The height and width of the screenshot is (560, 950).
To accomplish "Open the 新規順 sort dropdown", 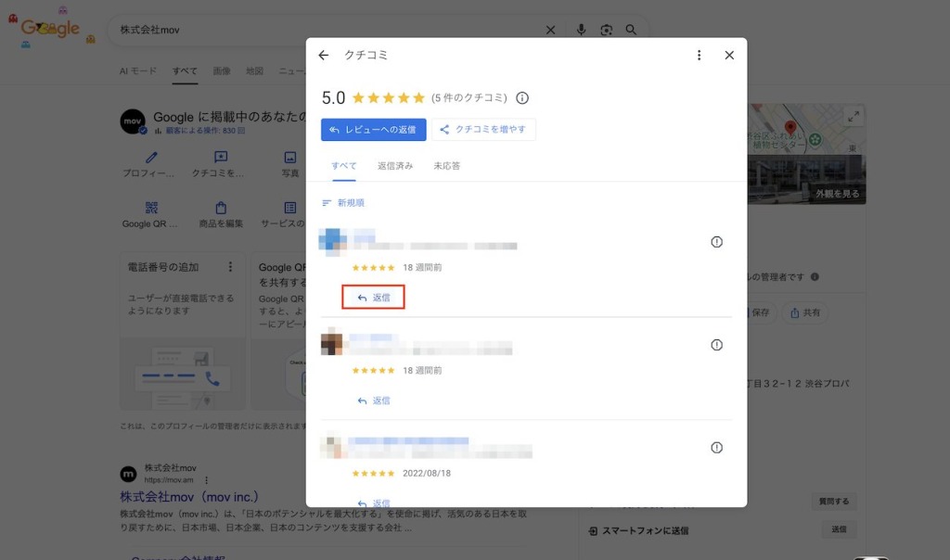I will (x=343, y=203).
